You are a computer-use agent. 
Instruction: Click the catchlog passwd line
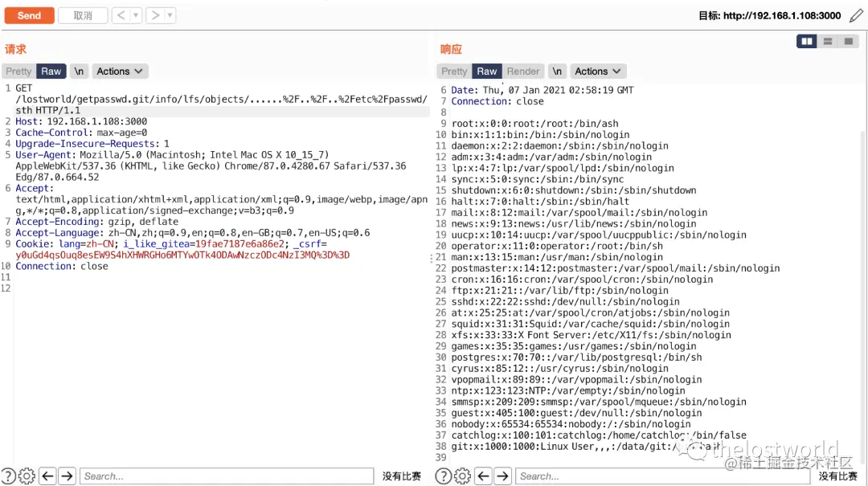click(x=599, y=435)
